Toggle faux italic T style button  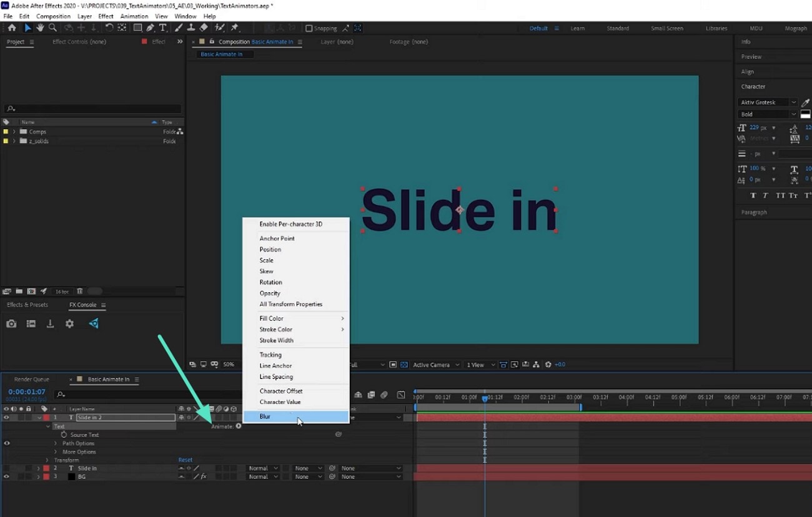[x=766, y=195]
